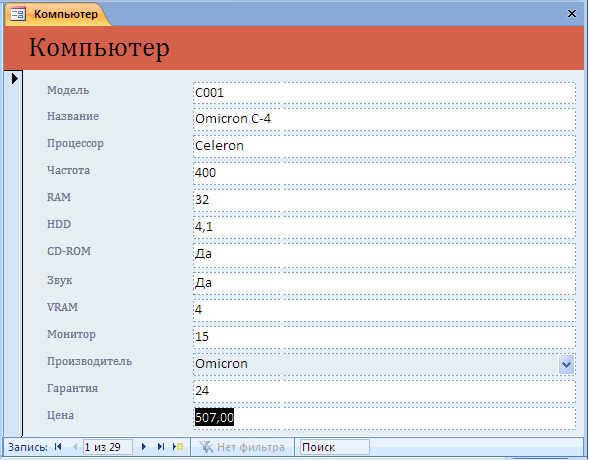Click the HDD label
589x460 pixels.
[x=59, y=225]
